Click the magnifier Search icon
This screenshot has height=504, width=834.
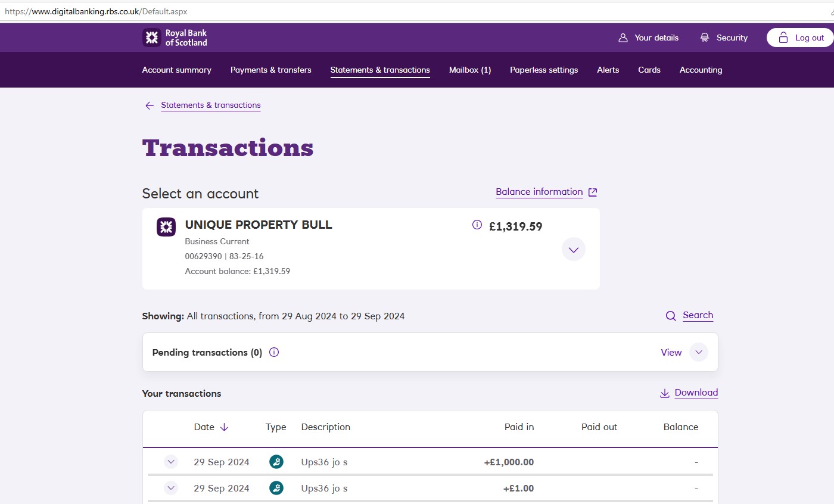671,316
